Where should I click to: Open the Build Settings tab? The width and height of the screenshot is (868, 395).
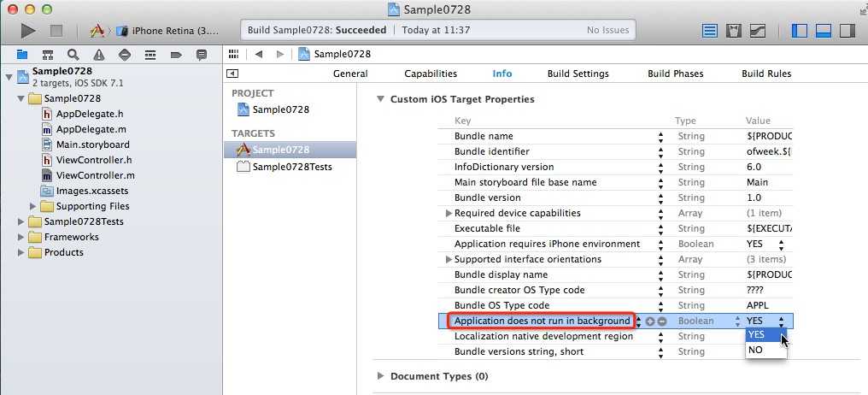(x=578, y=74)
